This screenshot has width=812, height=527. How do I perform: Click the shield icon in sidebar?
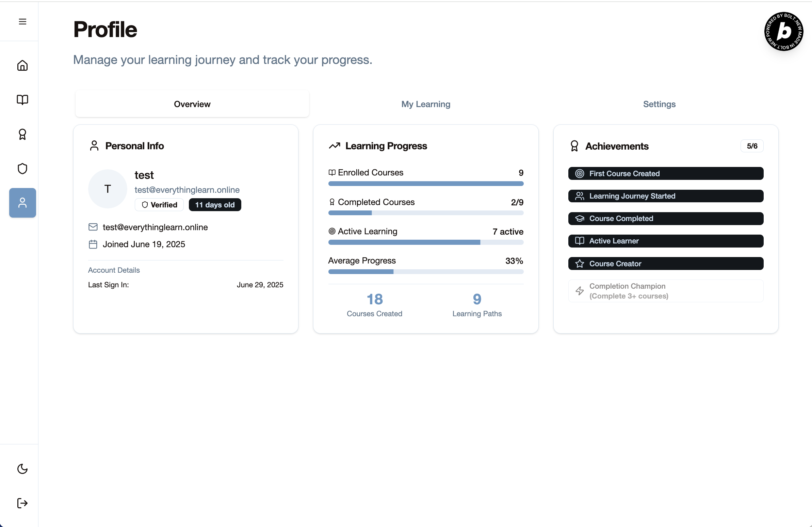[22, 168]
